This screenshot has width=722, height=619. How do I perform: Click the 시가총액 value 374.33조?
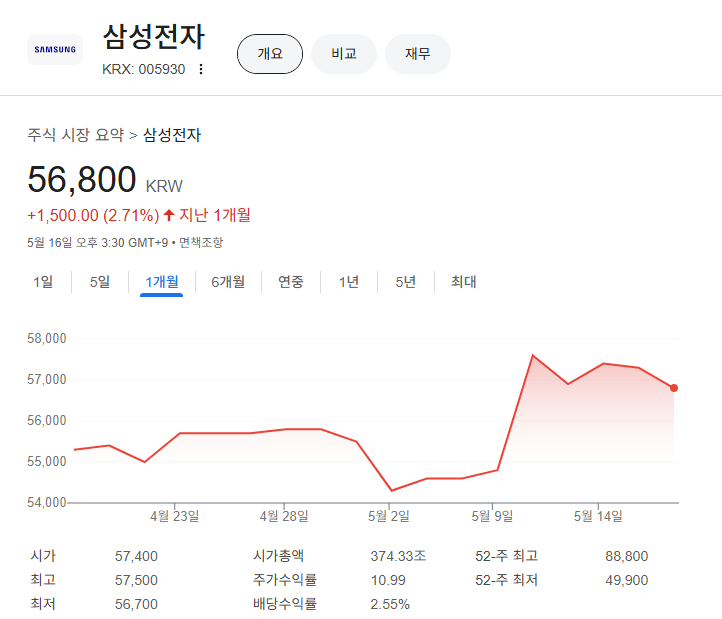(x=398, y=556)
